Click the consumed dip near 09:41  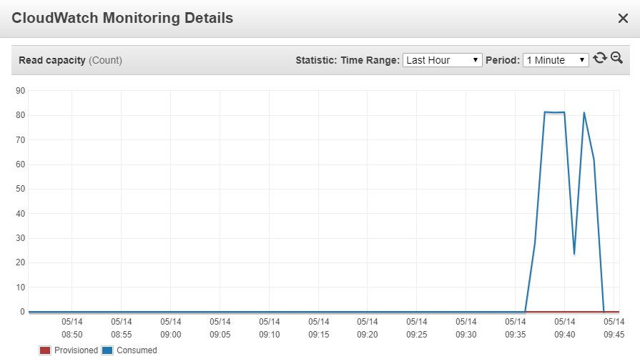coord(574,254)
